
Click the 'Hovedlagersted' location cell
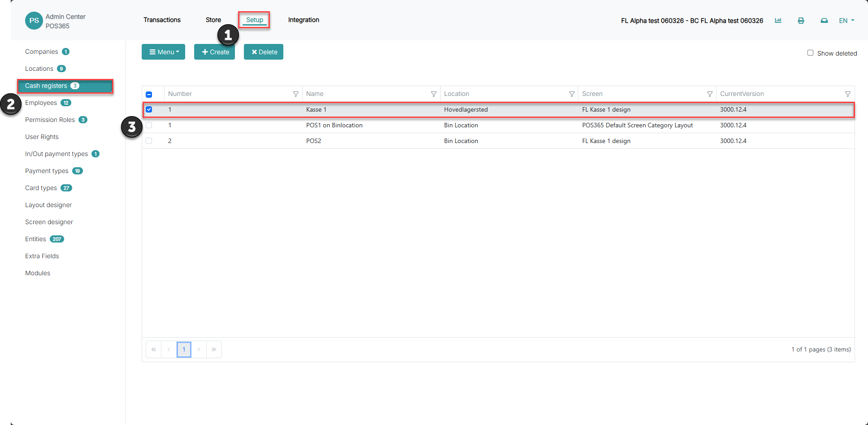(x=466, y=109)
